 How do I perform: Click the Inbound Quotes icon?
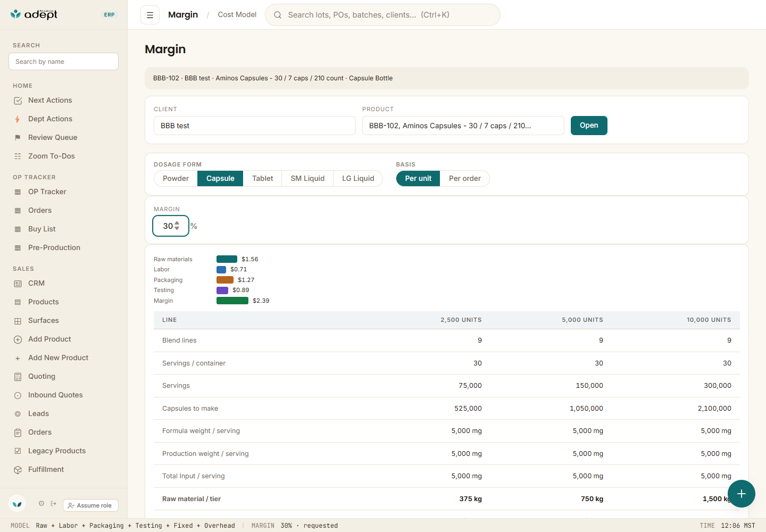coord(18,395)
